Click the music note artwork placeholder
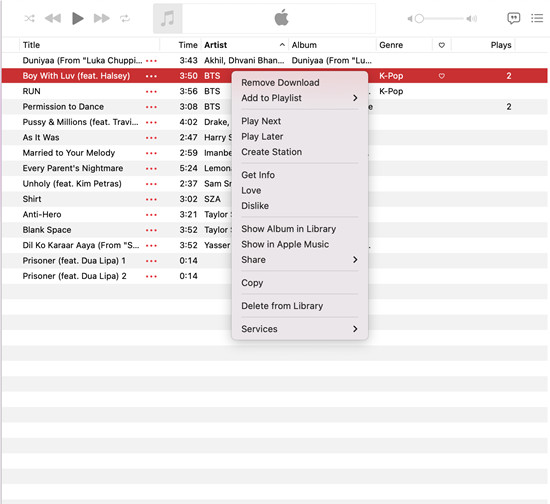 pos(168,18)
